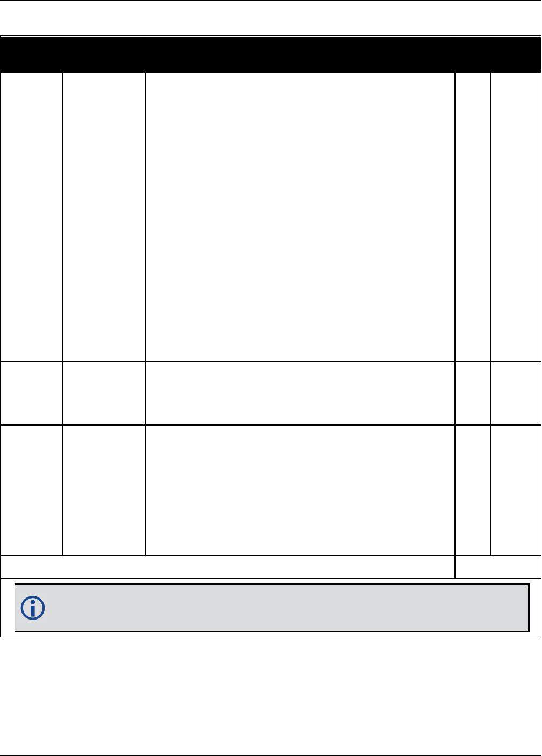The height and width of the screenshot is (756, 542).
Task: Select the tallest row's narrow first cell
Action: pyautogui.click(x=31, y=217)
